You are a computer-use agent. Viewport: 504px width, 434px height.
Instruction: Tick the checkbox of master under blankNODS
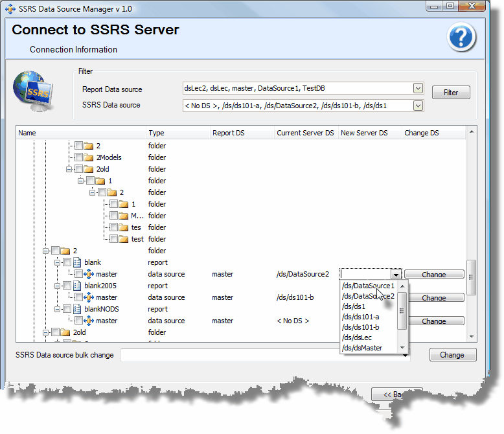(x=79, y=321)
